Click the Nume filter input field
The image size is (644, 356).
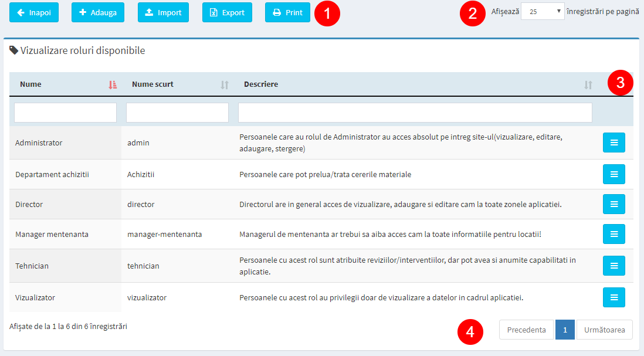click(65, 113)
